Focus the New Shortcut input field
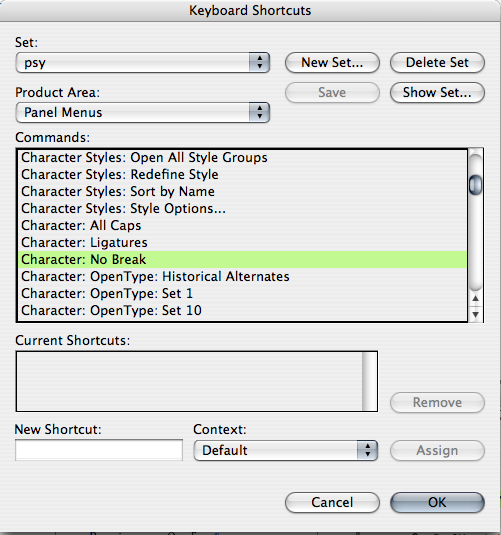This screenshot has width=501, height=535. [99, 450]
